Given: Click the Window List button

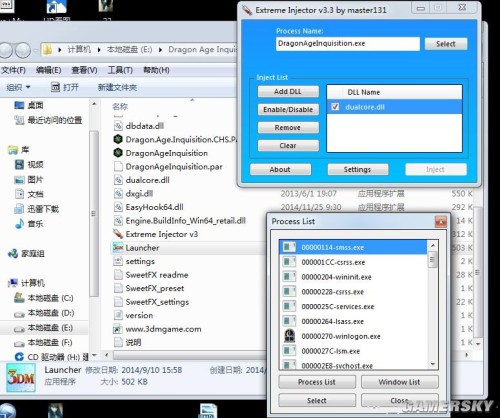Looking at the screenshot, I should click(x=399, y=382).
